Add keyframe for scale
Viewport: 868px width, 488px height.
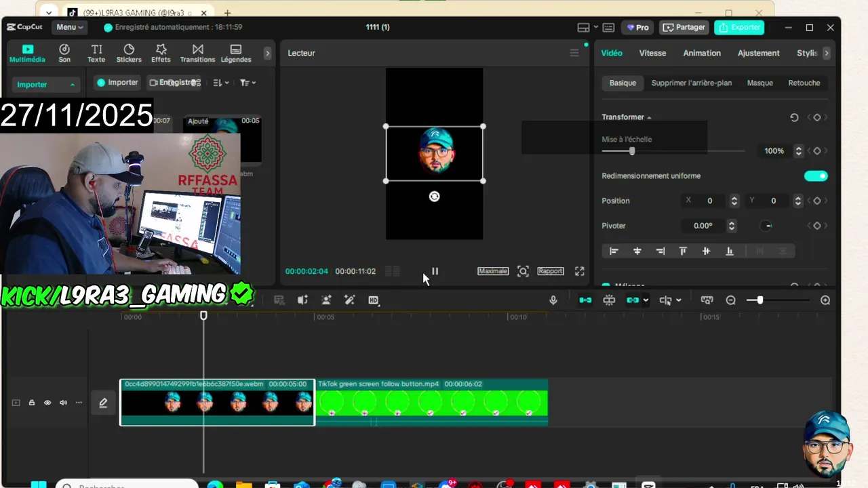coord(817,151)
